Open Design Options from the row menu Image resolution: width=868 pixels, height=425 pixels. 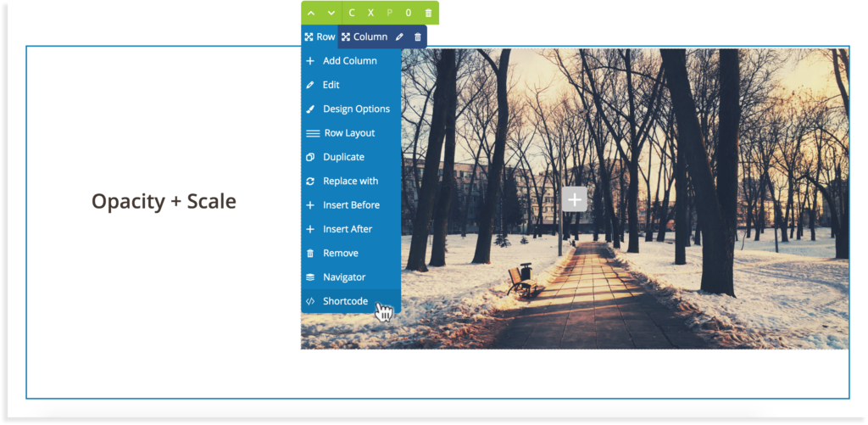[351, 109]
